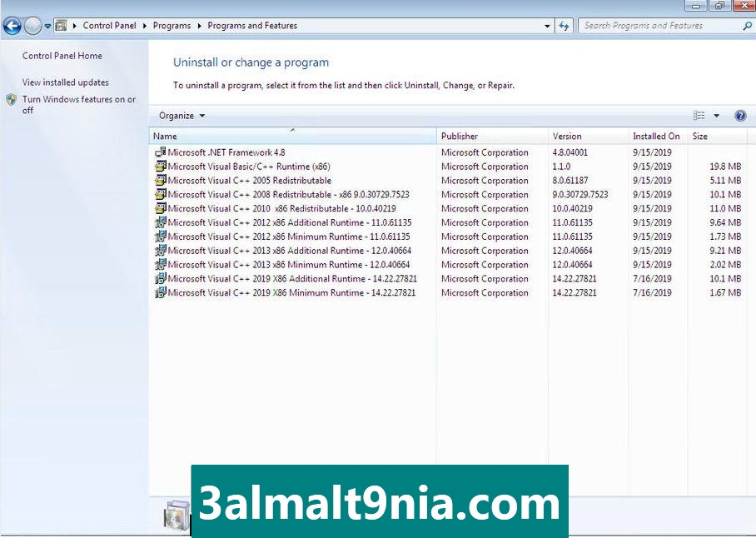Sort list by the Size column header
Viewport: 756px width, 538px height.
pyautogui.click(x=718, y=136)
